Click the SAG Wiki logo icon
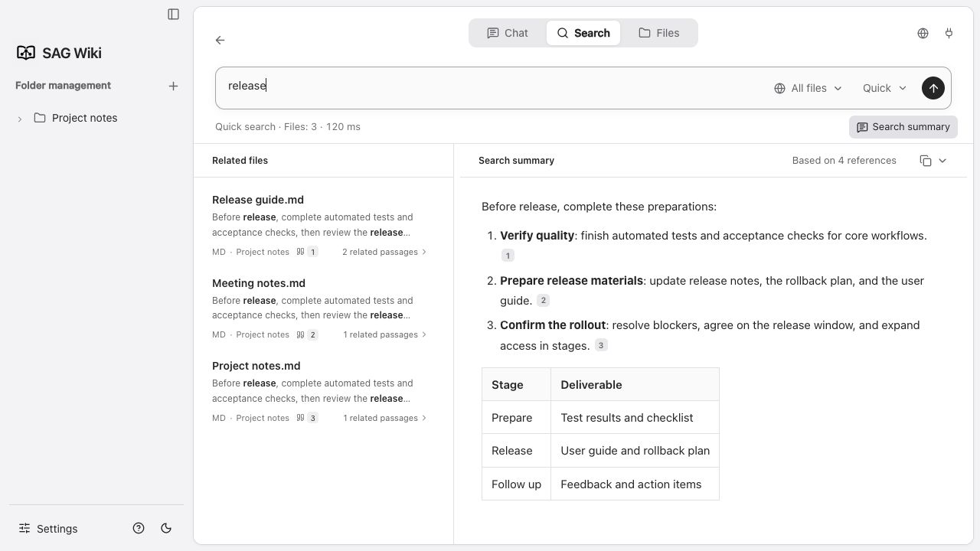Screen dimensions: 980x551 pos(26,53)
